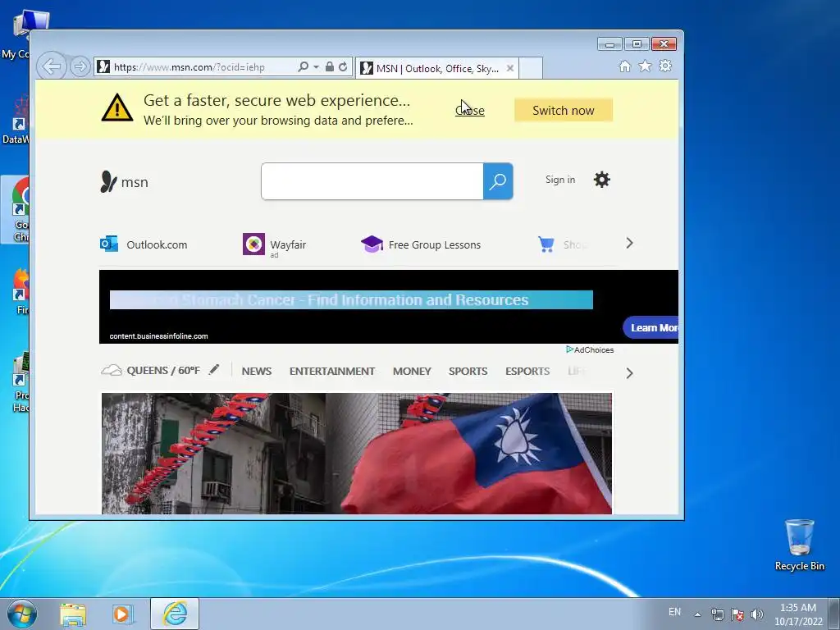Screen dimensions: 840x630
Task: Click the Internet Explorer taskbar icon
Action: point(175,614)
